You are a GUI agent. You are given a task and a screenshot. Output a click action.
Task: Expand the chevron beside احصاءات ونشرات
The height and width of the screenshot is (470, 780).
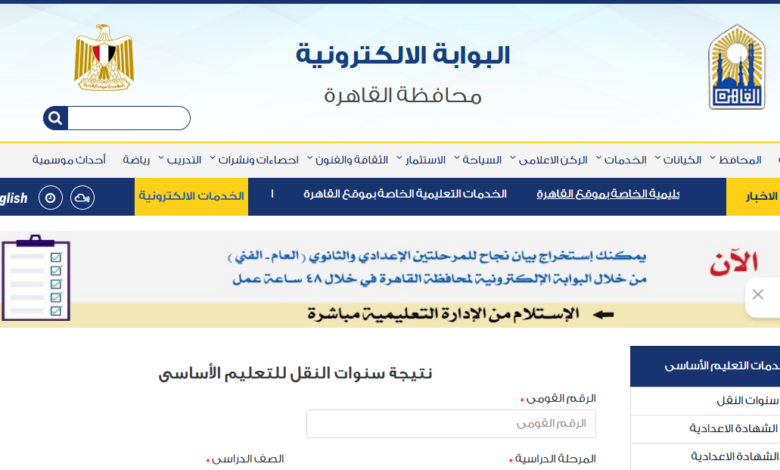[212, 158]
